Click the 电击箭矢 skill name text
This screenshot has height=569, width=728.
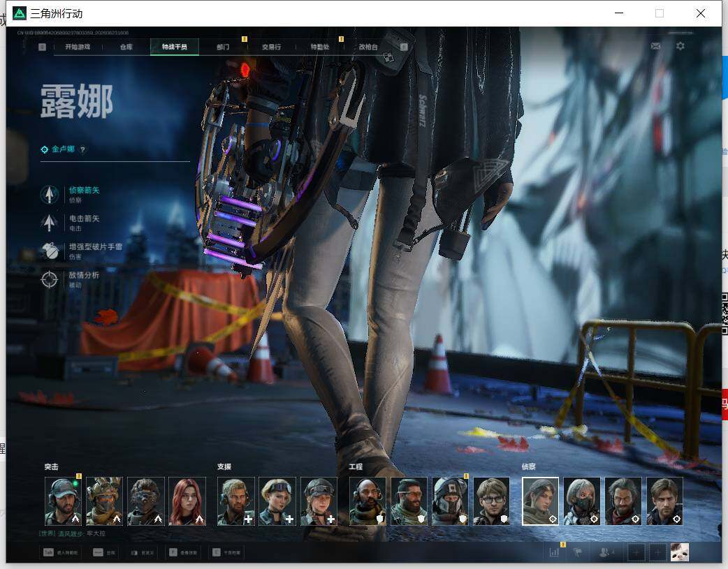pyautogui.click(x=84, y=219)
